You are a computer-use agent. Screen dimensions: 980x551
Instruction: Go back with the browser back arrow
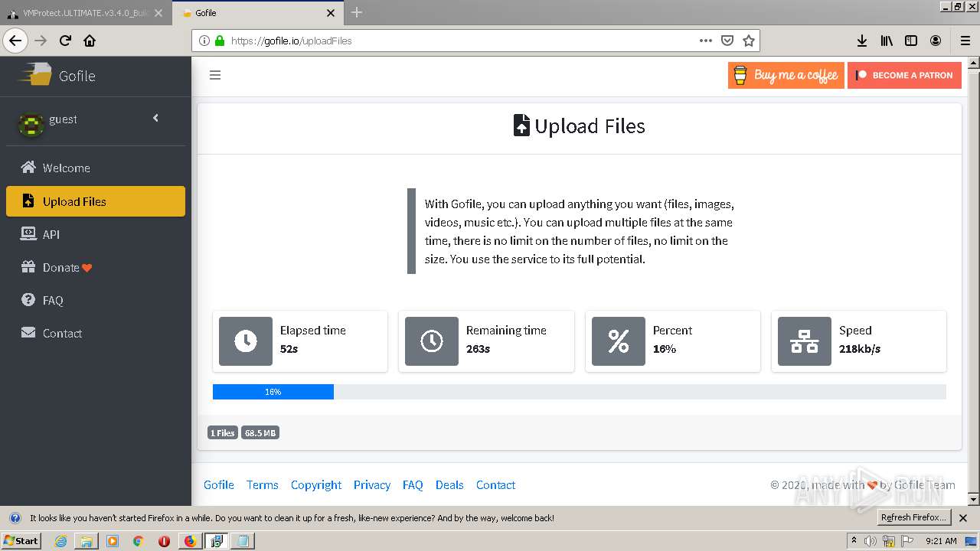click(x=15, y=41)
